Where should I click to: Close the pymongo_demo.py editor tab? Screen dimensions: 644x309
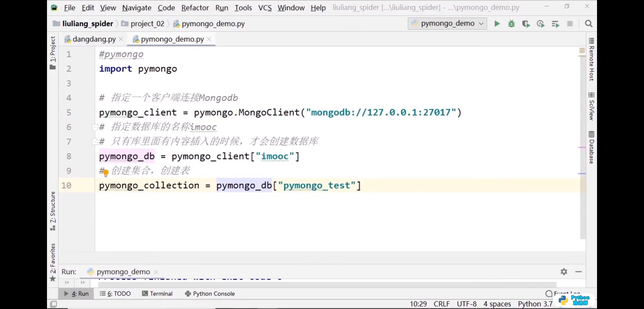209,39
